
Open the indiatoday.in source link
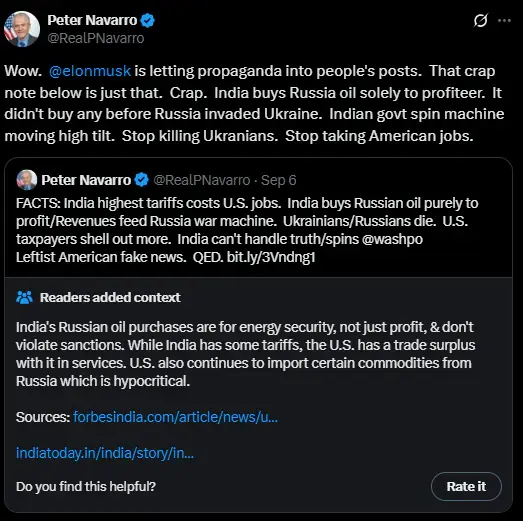pos(105,453)
